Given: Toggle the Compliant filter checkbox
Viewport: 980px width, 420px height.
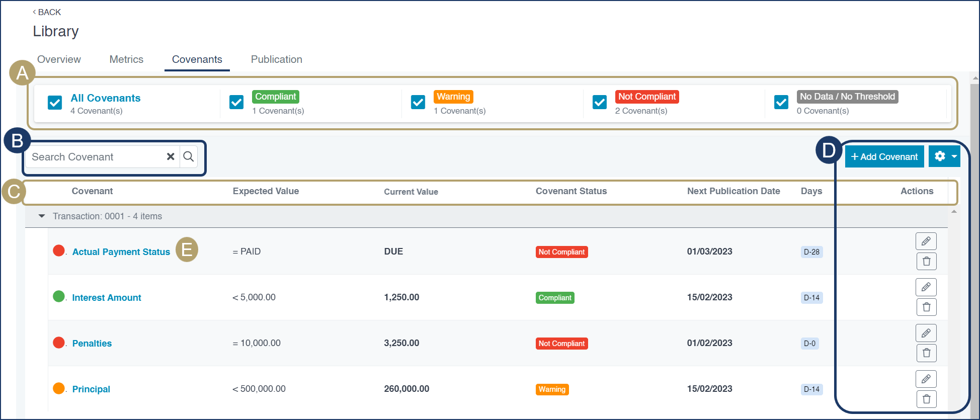Looking at the screenshot, I should pyautogui.click(x=236, y=103).
